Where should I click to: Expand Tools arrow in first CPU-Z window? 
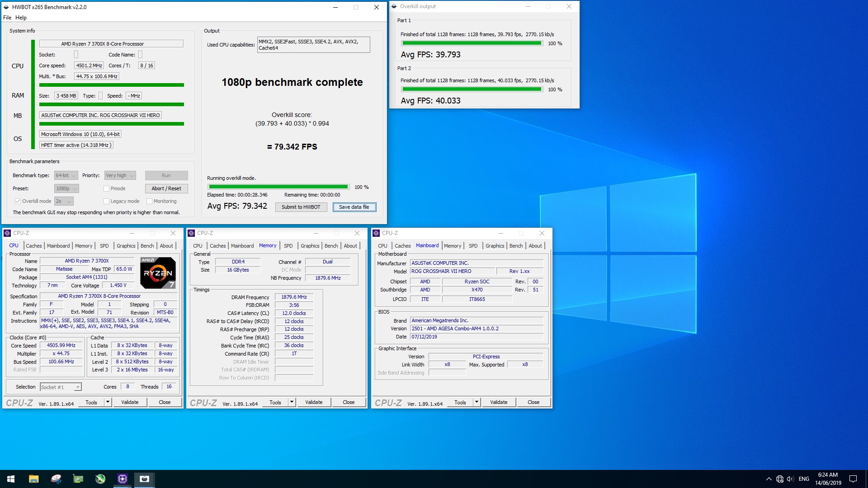pyautogui.click(x=108, y=402)
